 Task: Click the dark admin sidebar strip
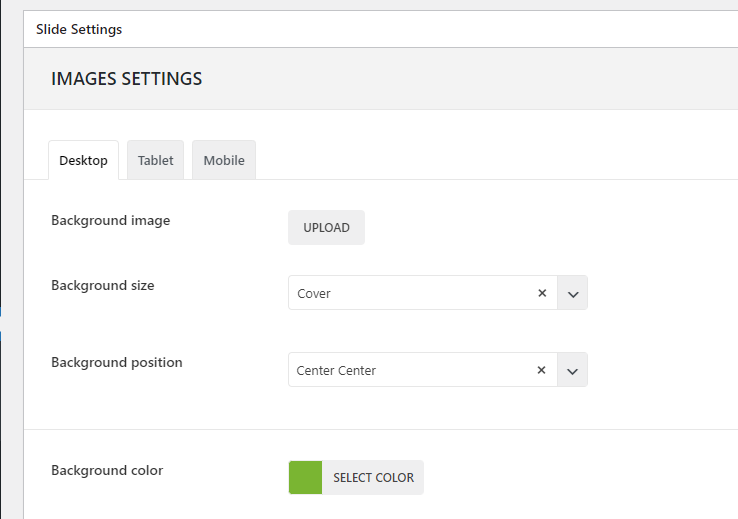click(1, 200)
